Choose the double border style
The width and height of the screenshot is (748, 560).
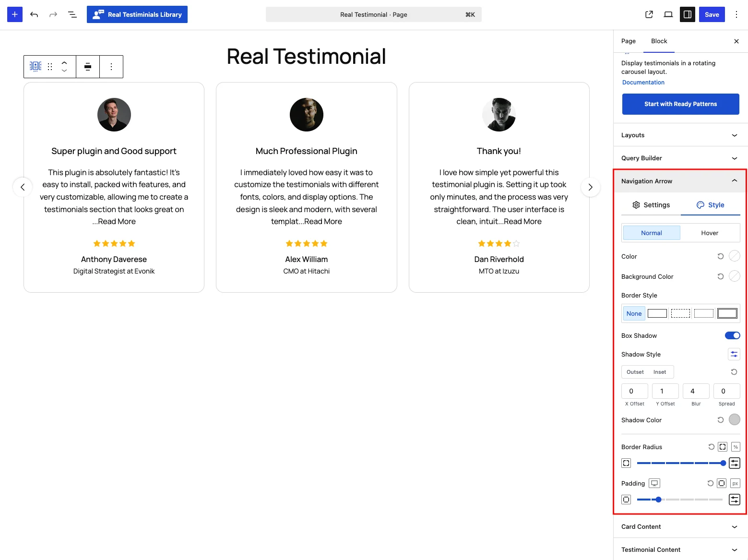pos(727,313)
